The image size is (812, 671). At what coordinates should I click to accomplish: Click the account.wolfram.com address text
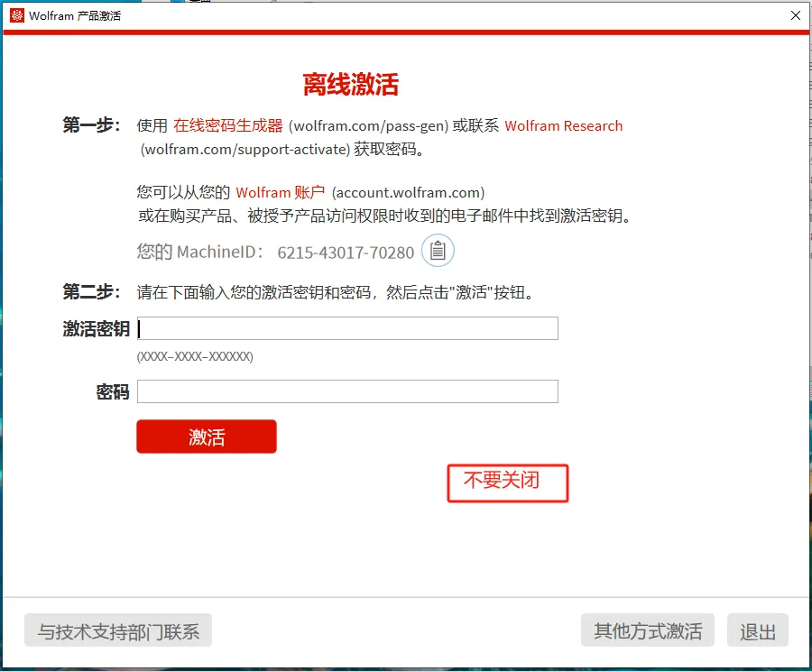(x=408, y=193)
